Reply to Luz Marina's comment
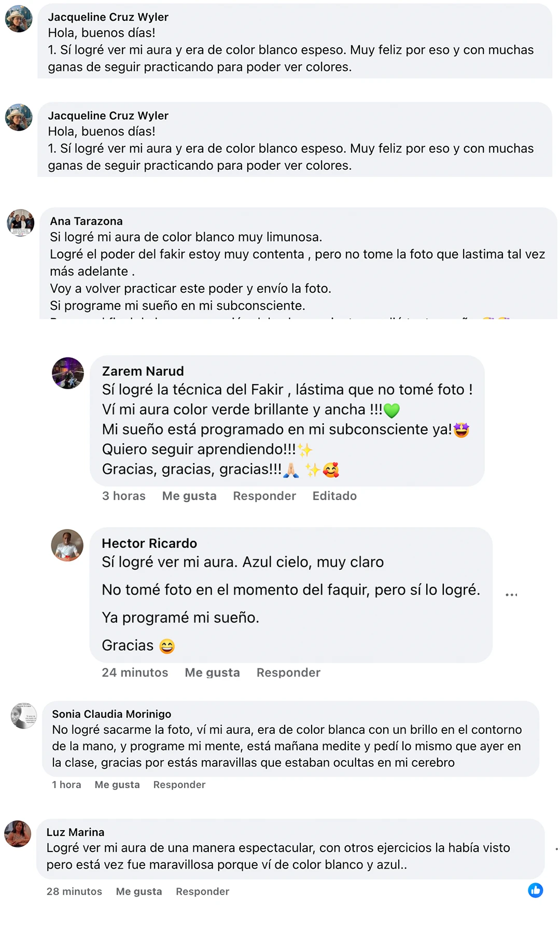 [x=202, y=891]
